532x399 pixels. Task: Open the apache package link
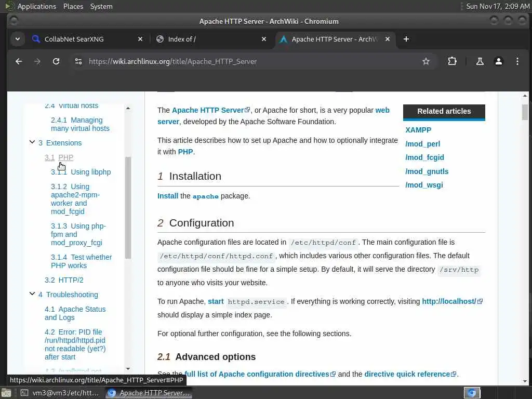[x=206, y=196]
